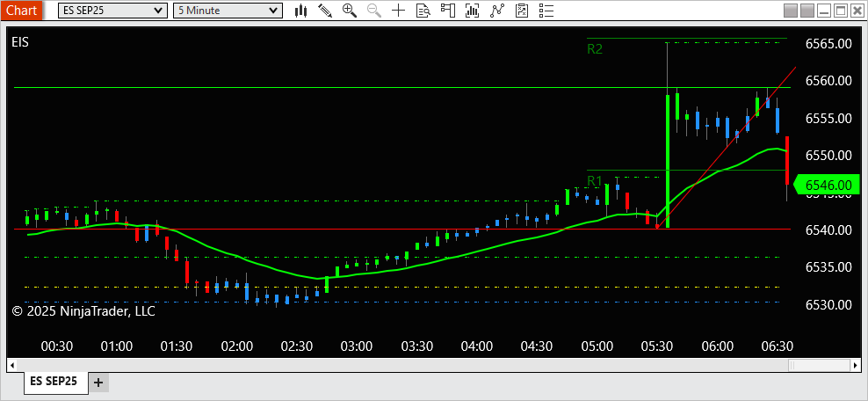
Task: Open the 5 Minute interval dropdown
Action: pyautogui.click(x=228, y=10)
